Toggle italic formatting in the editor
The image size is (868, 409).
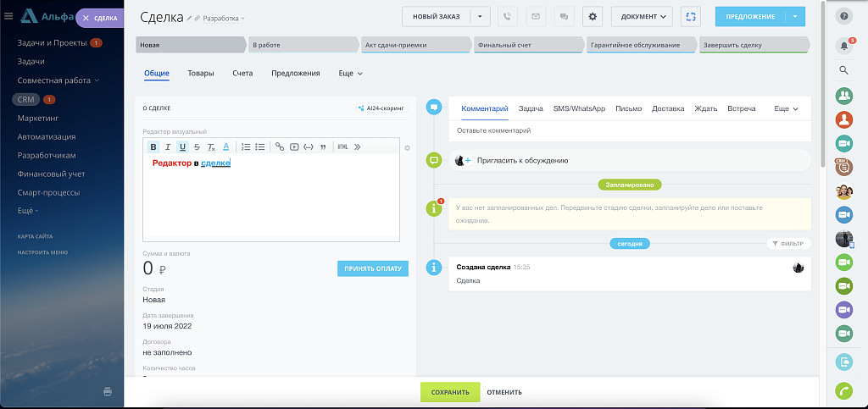(168, 146)
